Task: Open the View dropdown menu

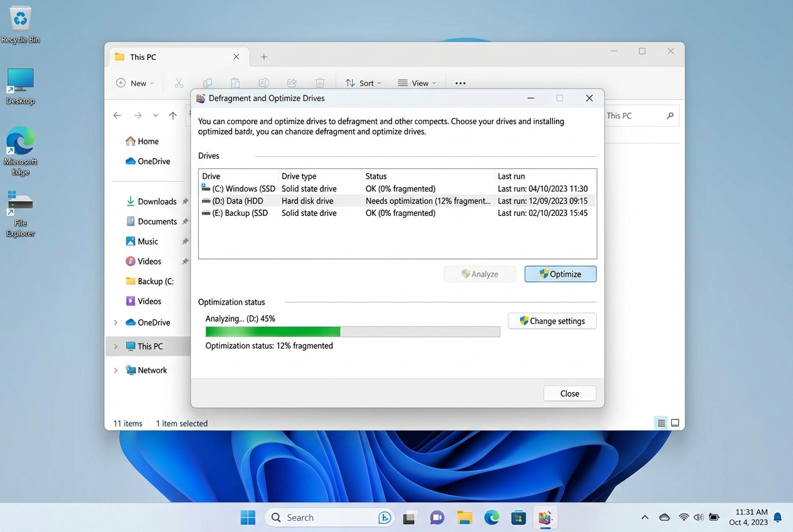Action: [x=417, y=83]
